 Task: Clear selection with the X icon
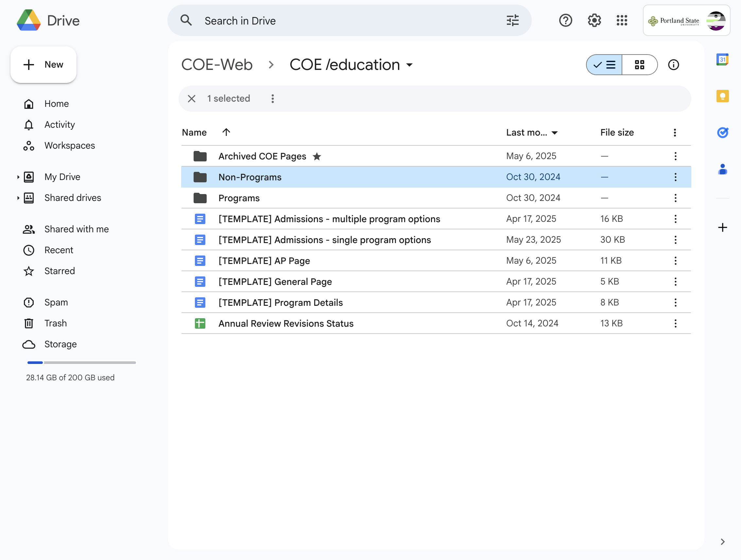pos(192,98)
